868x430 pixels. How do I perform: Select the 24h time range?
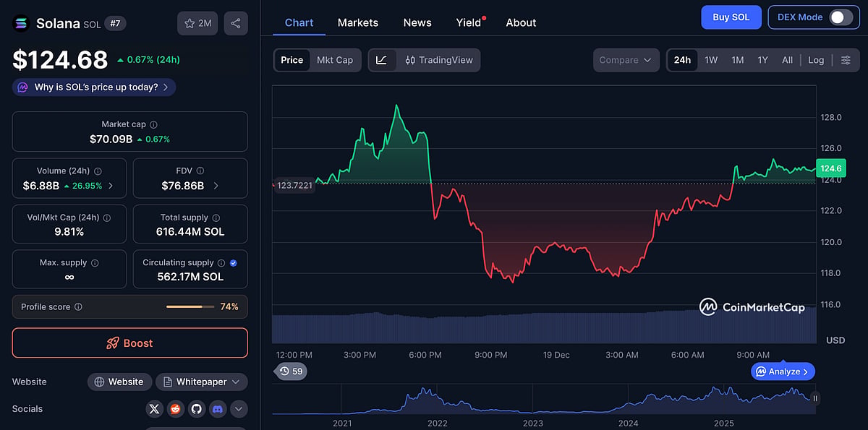point(682,60)
